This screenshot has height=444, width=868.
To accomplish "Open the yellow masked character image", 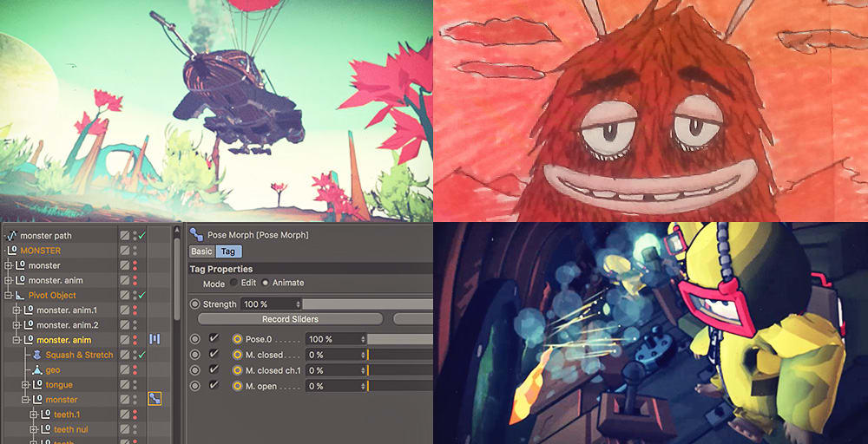I will tap(650, 333).
